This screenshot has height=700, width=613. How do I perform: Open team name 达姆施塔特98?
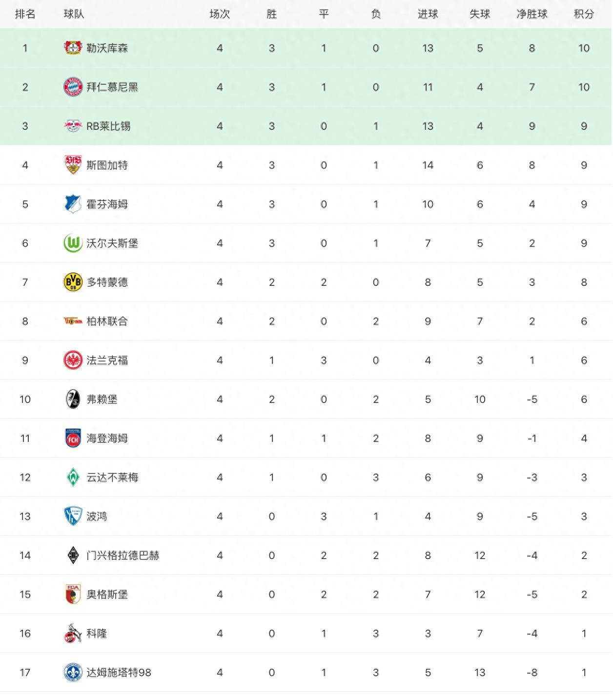(119, 672)
